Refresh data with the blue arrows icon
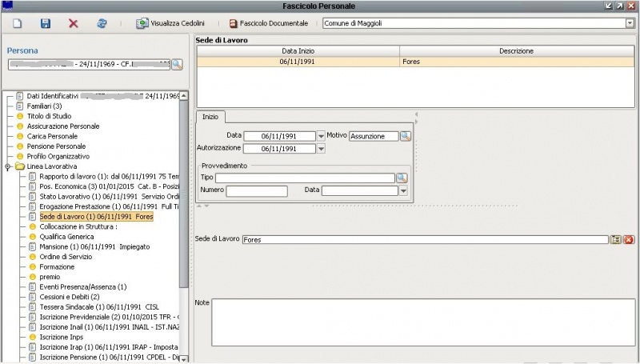The image size is (640, 364). click(x=102, y=24)
